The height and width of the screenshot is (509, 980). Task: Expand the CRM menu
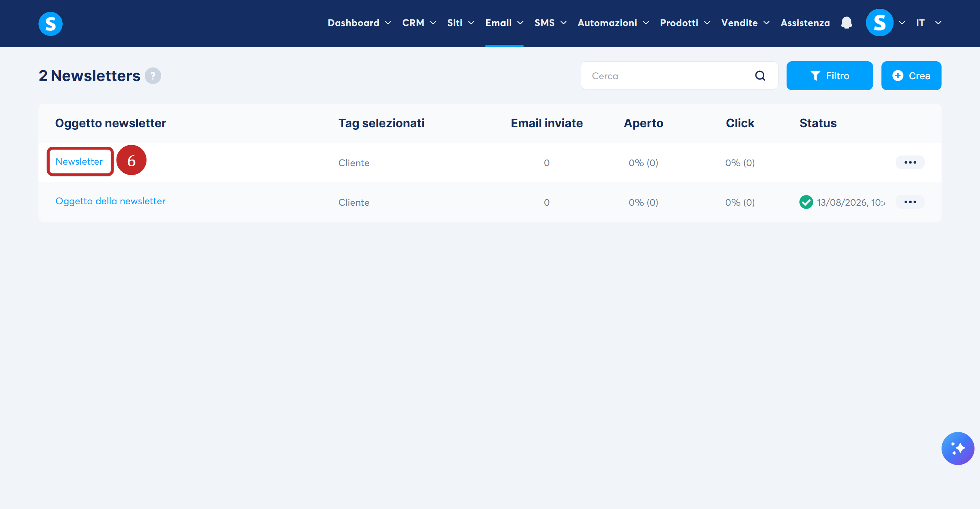click(x=419, y=23)
